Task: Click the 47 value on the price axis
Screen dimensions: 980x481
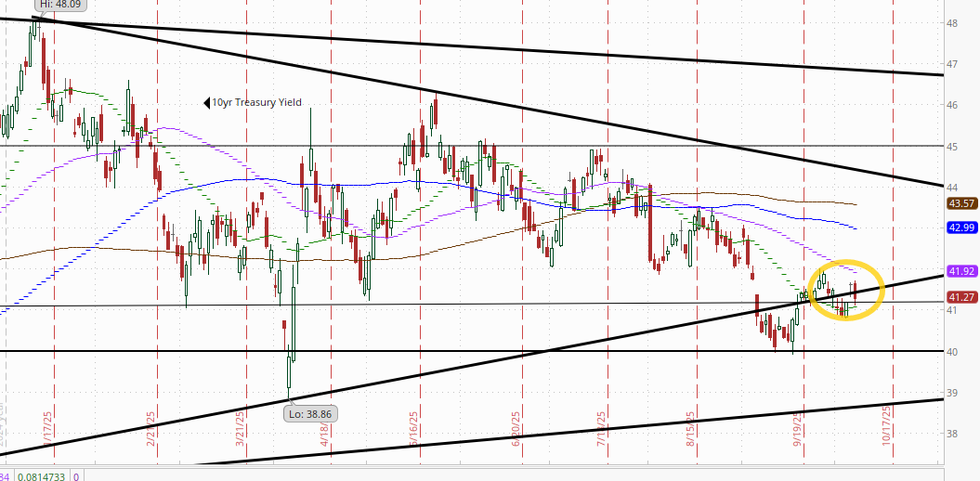Action: (x=953, y=64)
